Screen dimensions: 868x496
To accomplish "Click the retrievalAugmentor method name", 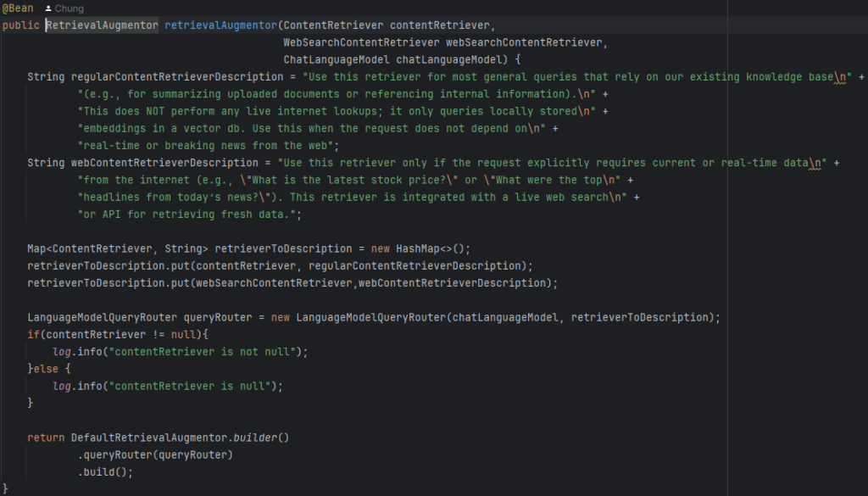I will coord(220,25).
